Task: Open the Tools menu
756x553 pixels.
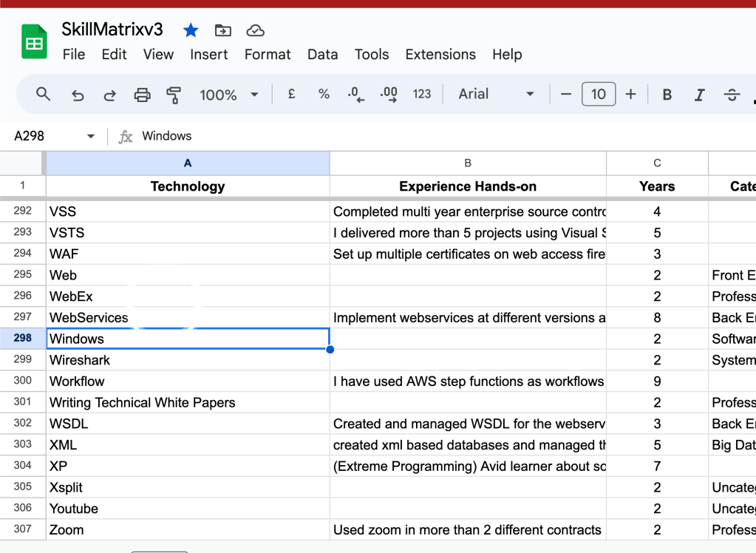Action: click(372, 55)
